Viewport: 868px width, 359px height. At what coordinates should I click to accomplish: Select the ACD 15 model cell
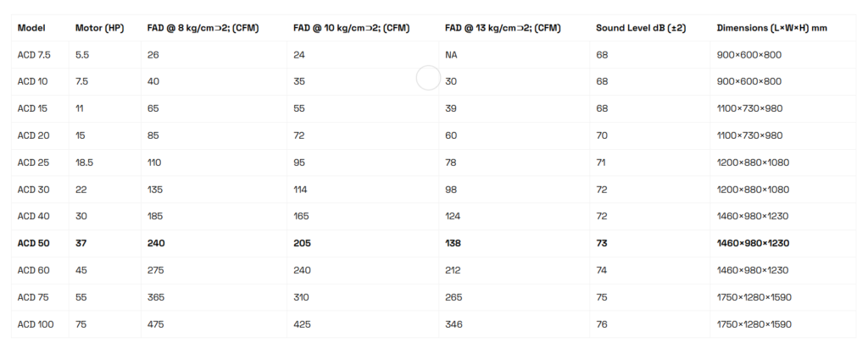click(x=32, y=108)
